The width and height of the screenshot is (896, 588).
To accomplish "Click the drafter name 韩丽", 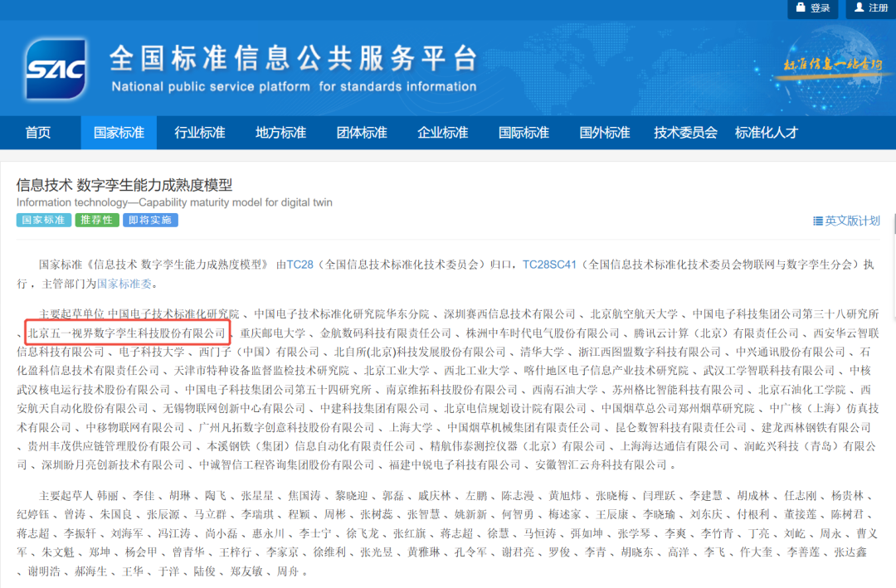I will point(107,495).
